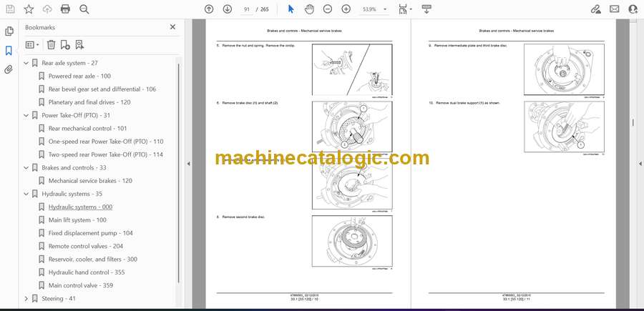Go to next page arrow

click(x=227, y=9)
